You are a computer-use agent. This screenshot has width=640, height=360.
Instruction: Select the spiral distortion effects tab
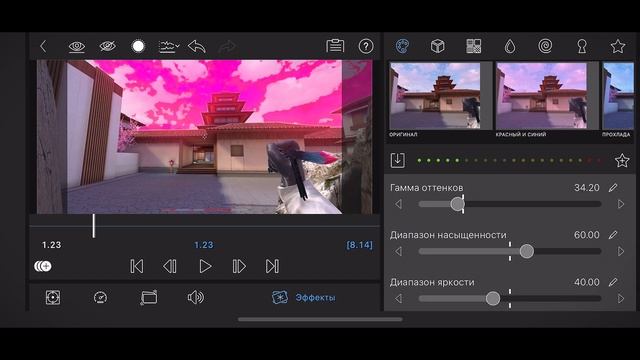[x=545, y=46]
